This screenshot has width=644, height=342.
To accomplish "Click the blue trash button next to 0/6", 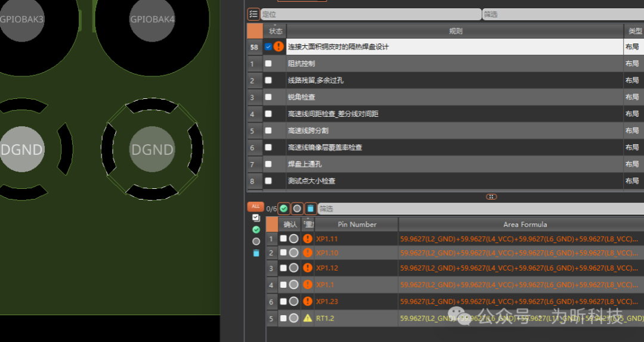I will click(311, 209).
